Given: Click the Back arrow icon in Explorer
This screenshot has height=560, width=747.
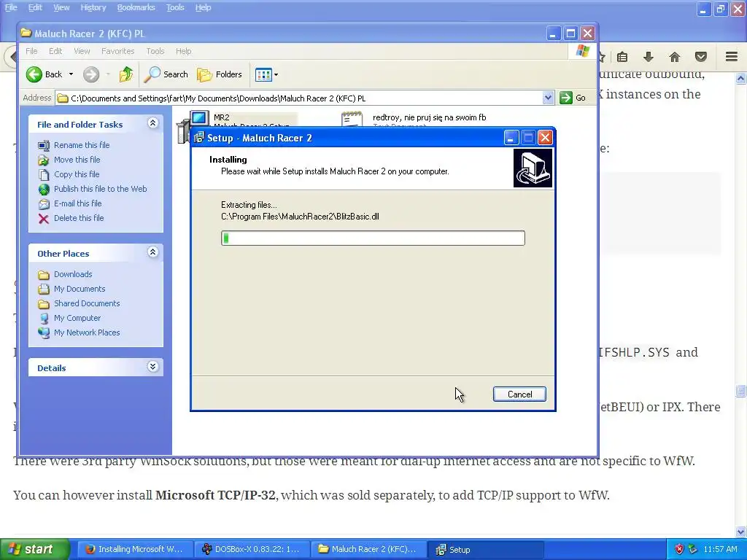Looking at the screenshot, I should (x=34, y=74).
